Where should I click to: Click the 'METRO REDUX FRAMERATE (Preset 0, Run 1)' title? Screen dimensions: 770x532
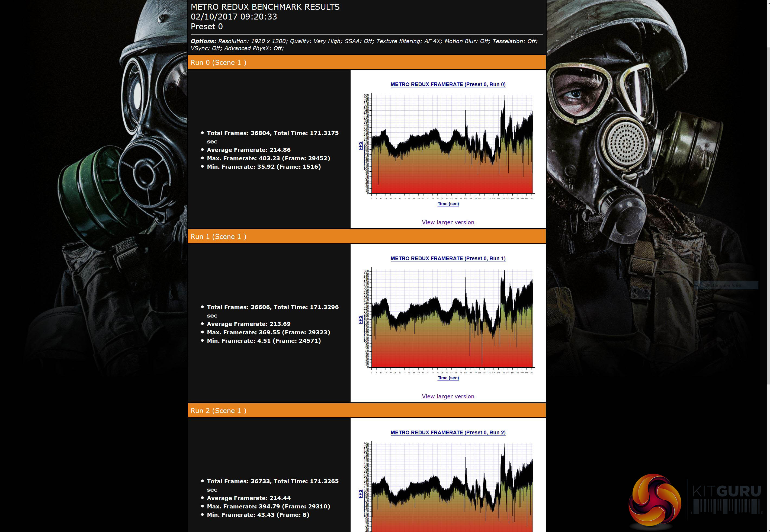(448, 258)
